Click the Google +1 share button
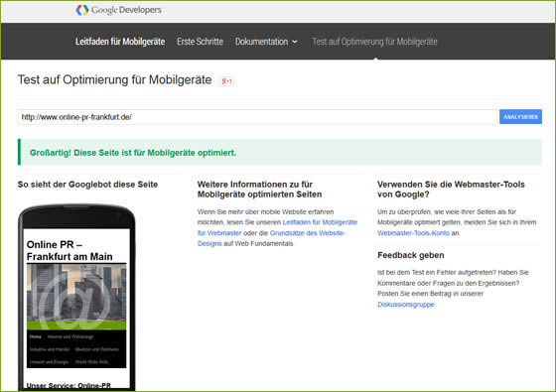556x392 pixels. pyautogui.click(x=226, y=81)
